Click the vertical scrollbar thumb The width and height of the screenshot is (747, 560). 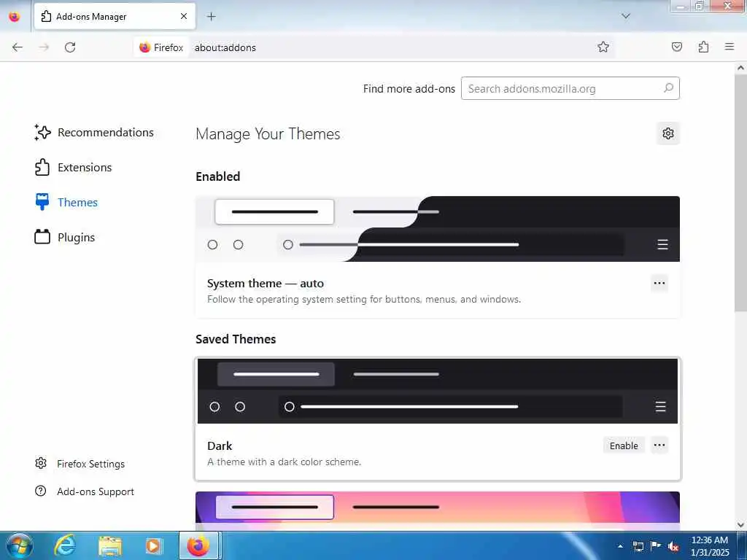[741, 192]
